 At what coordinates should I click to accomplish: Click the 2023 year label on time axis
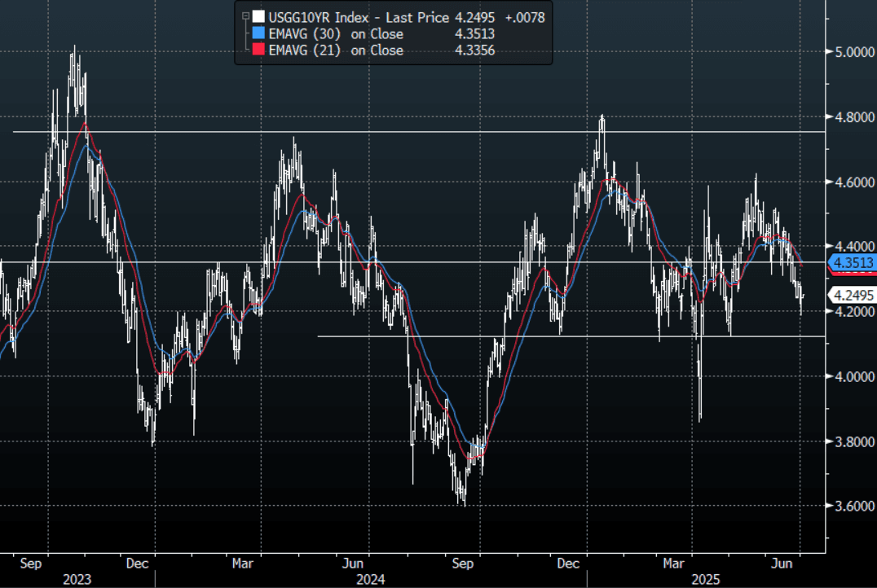coord(75,580)
